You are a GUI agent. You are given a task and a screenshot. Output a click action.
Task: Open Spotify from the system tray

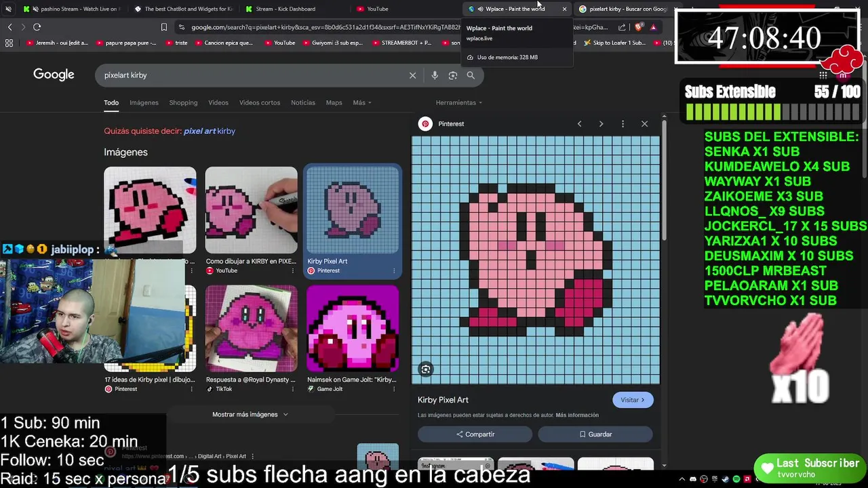(736, 480)
